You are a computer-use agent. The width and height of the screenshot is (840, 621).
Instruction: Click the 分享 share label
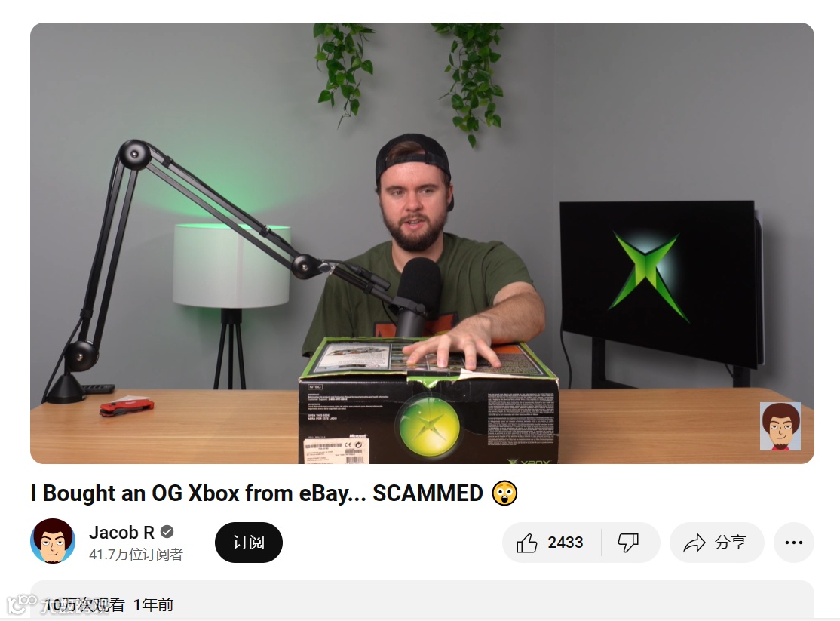coord(730,543)
